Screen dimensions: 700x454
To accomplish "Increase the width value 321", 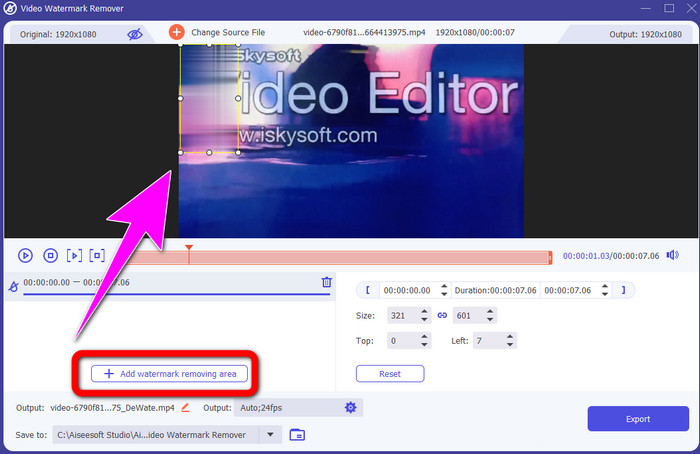I will 424,312.
